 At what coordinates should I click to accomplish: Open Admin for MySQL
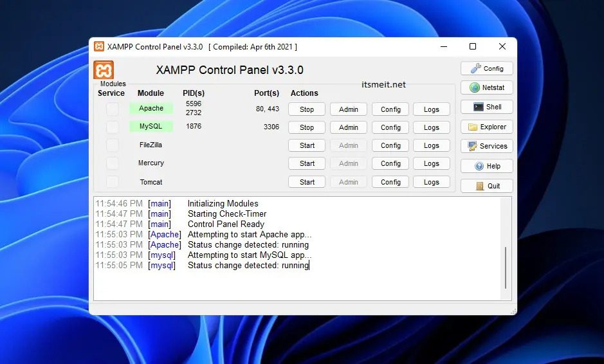348,127
